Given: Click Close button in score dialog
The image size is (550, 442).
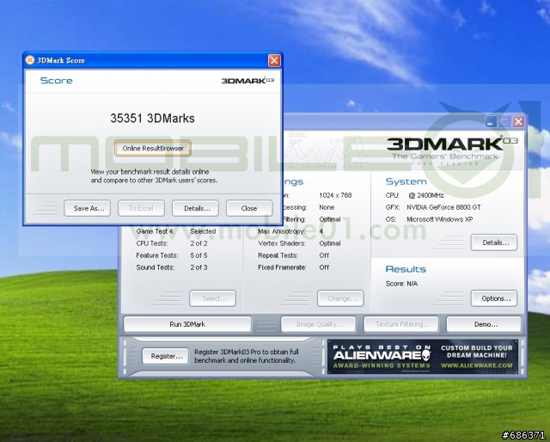Looking at the screenshot, I should click(x=249, y=208).
